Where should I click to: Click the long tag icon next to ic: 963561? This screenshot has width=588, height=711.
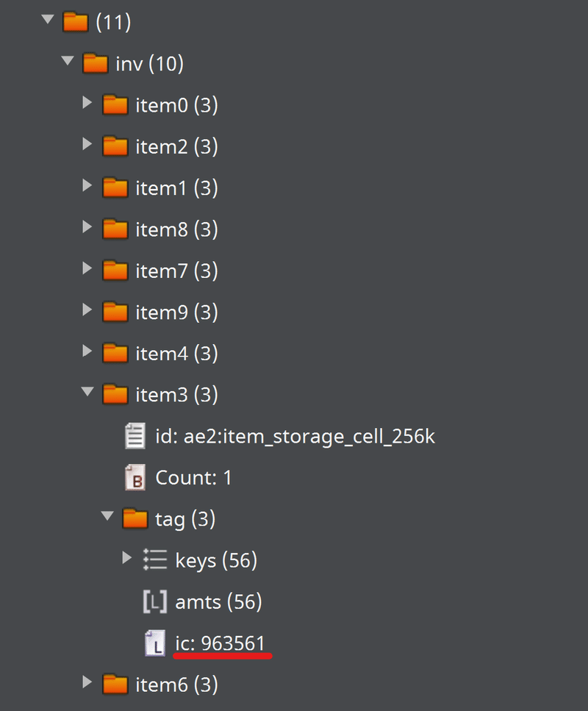[155, 643]
